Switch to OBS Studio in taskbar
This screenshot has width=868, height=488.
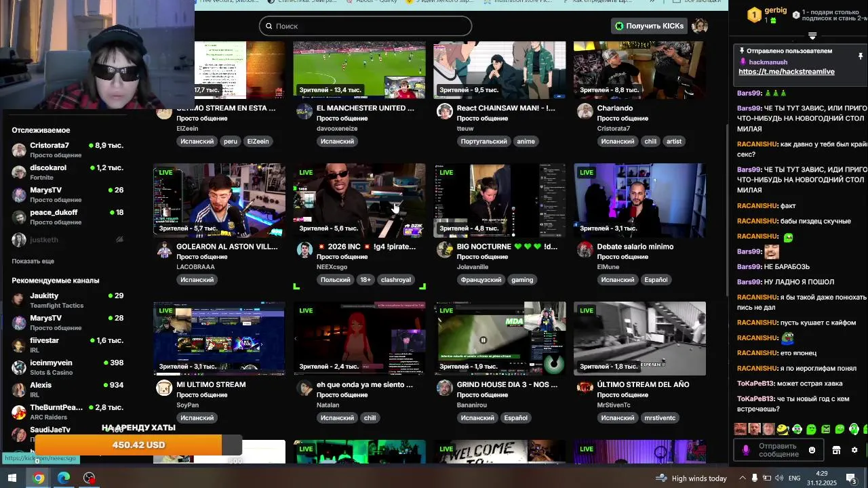pos(89,478)
